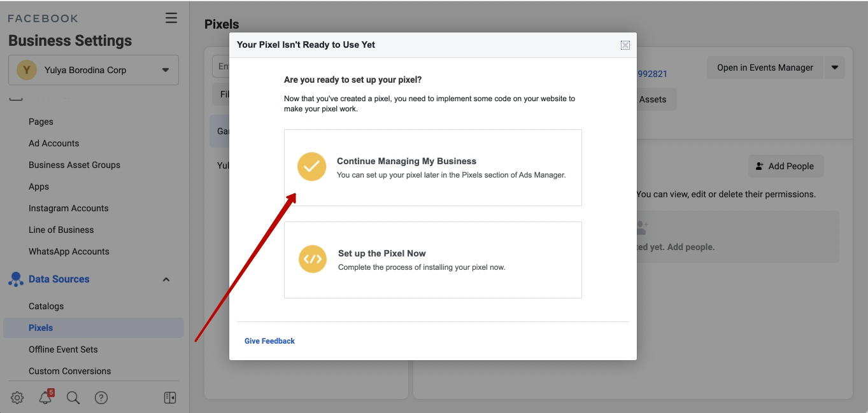
Task: Collapse the Data Sources section chevron
Action: (166, 279)
